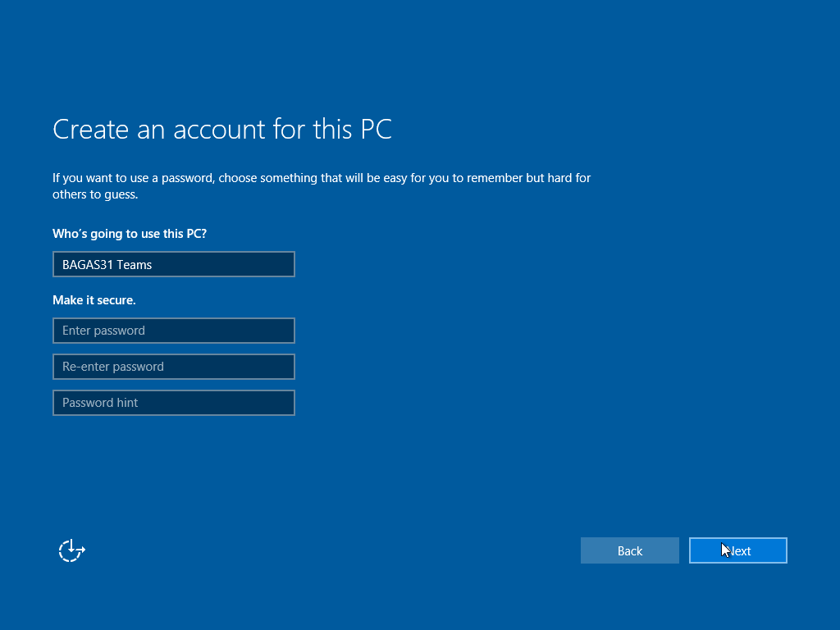Select the Enter password field
The image size is (840, 630).
point(174,331)
